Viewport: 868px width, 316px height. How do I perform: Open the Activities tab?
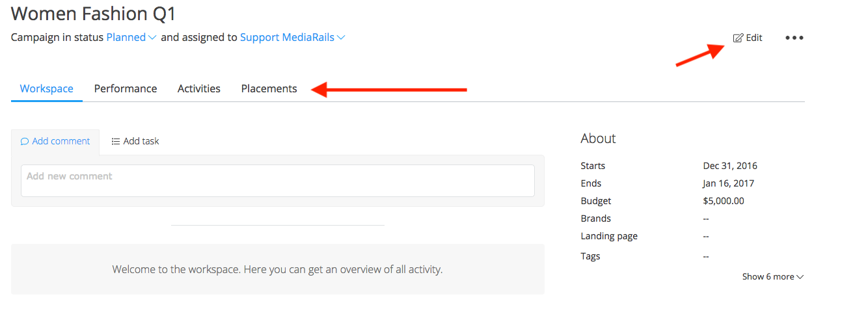(199, 89)
